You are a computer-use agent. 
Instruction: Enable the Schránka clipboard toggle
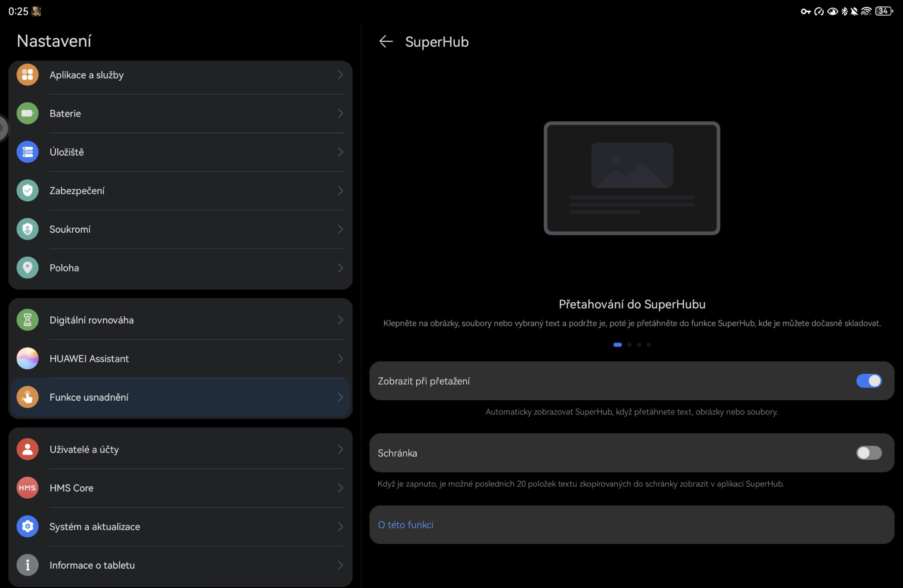click(869, 453)
